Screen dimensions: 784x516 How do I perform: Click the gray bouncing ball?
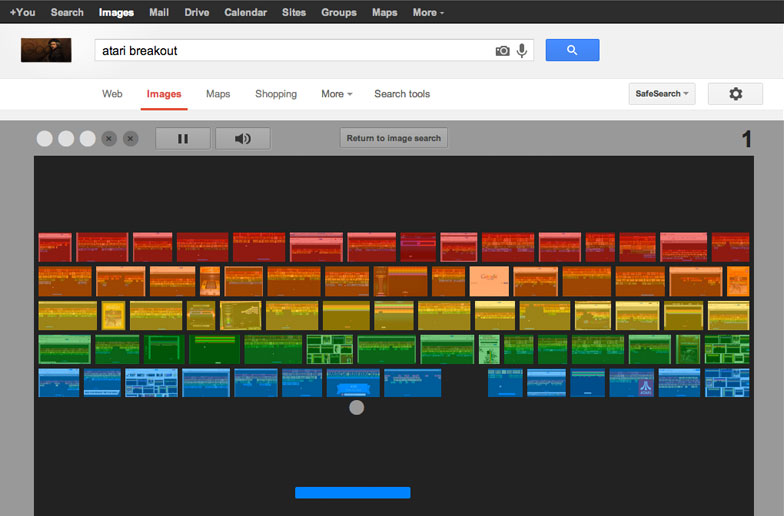click(357, 407)
